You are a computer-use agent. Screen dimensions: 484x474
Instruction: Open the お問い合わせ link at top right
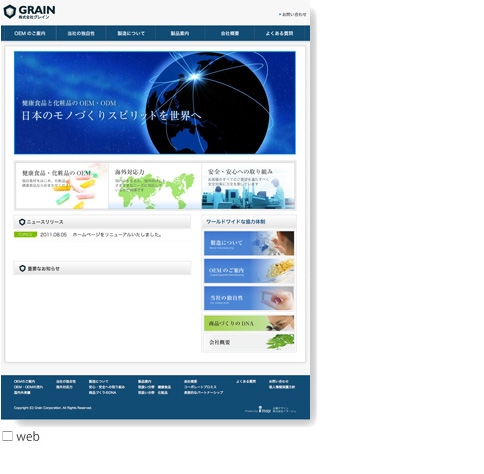[293, 14]
